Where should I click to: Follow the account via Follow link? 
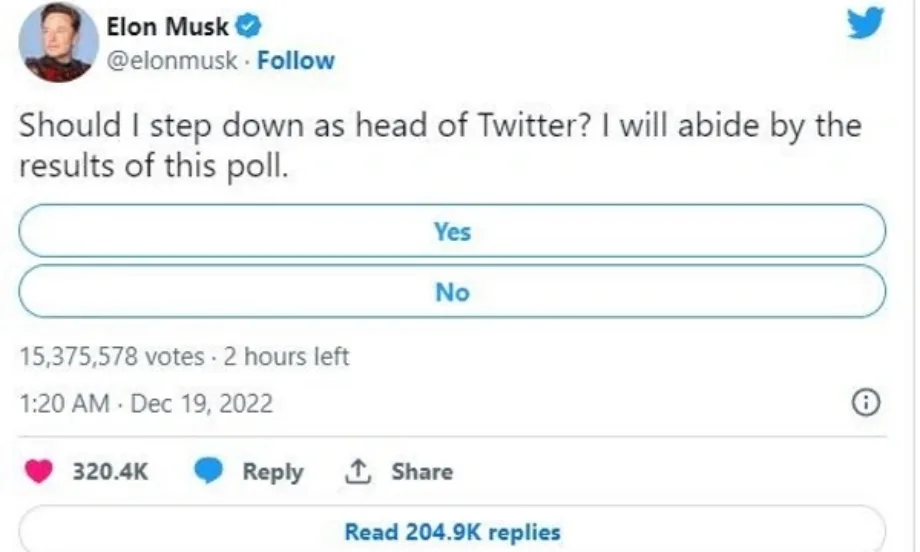[296, 61]
